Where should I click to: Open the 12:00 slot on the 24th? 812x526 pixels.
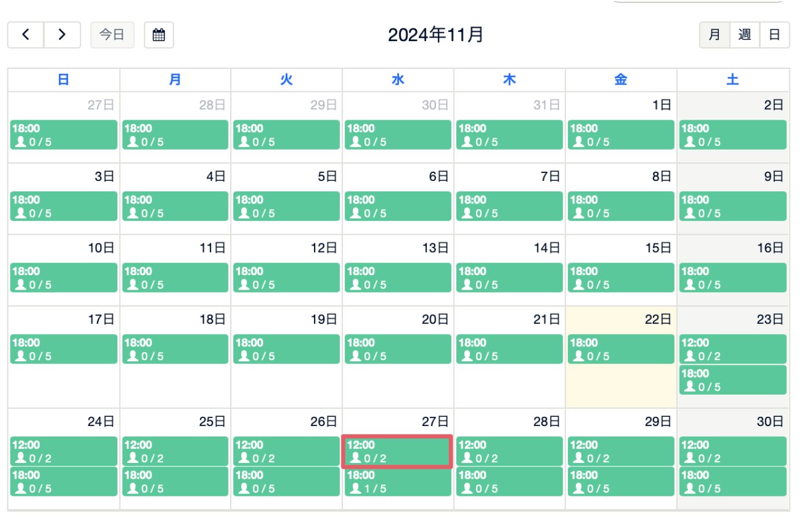(x=64, y=451)
